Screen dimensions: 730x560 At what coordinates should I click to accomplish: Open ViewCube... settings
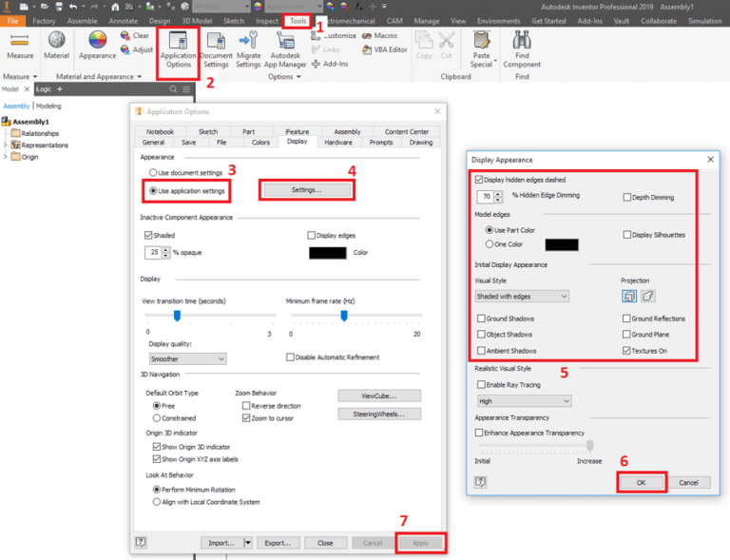pyautogui.click(x=379, y=396)
